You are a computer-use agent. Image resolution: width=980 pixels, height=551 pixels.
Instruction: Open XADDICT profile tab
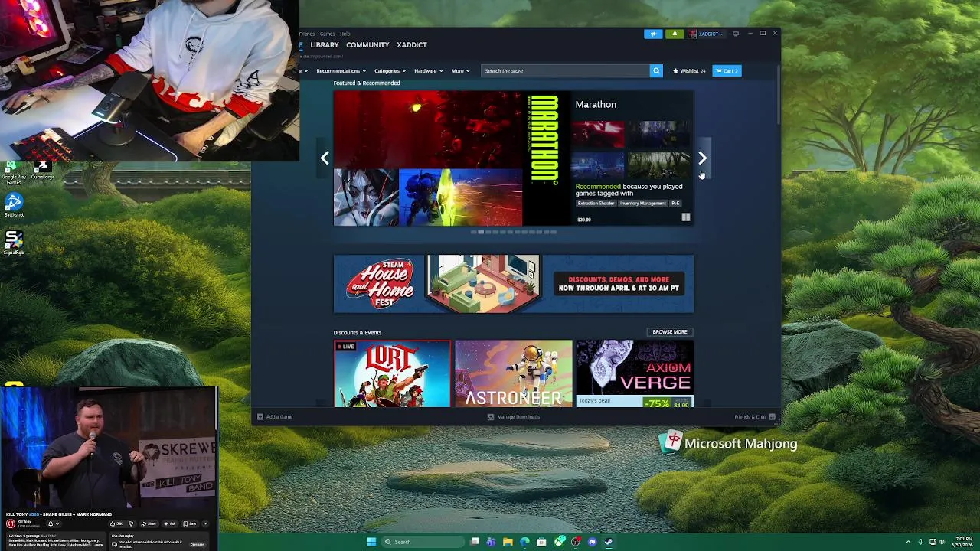coord(411,45)
